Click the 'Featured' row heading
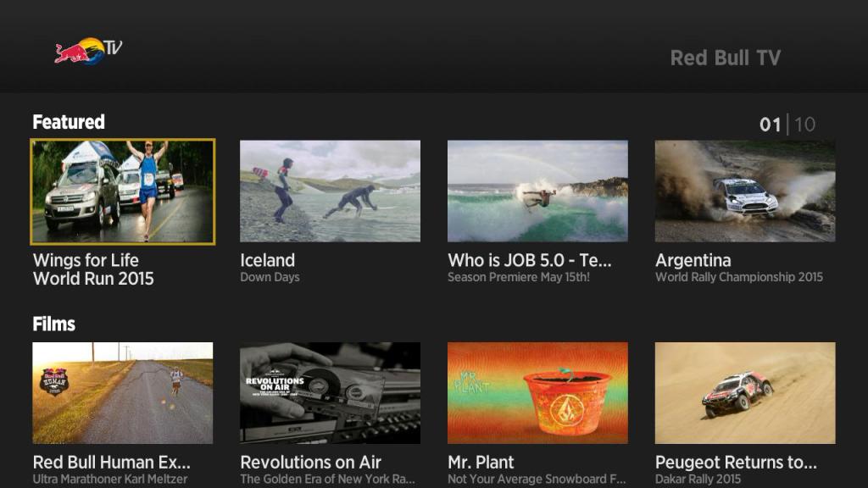Viewport: 868px width, 488px height. 69,122
